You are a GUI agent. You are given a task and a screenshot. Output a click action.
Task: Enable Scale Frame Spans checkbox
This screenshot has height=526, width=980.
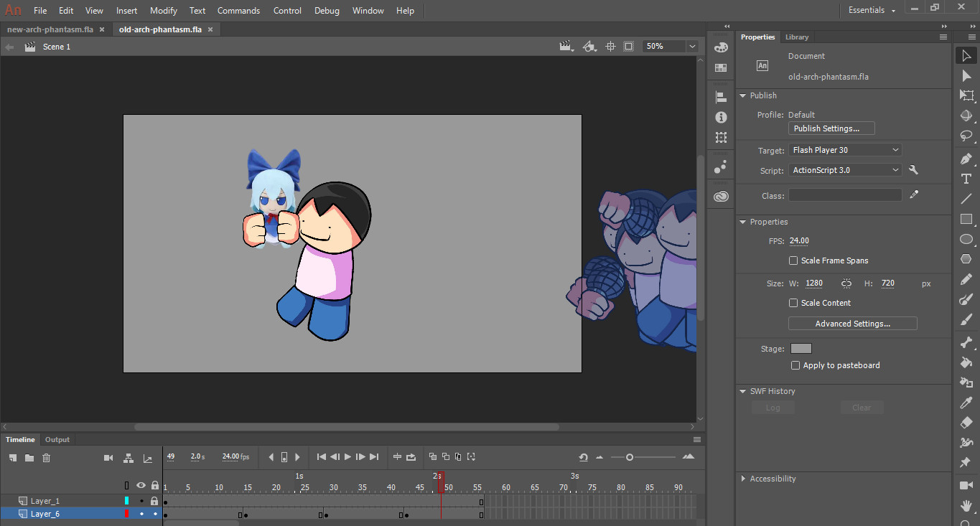click(x=793, y=260)
